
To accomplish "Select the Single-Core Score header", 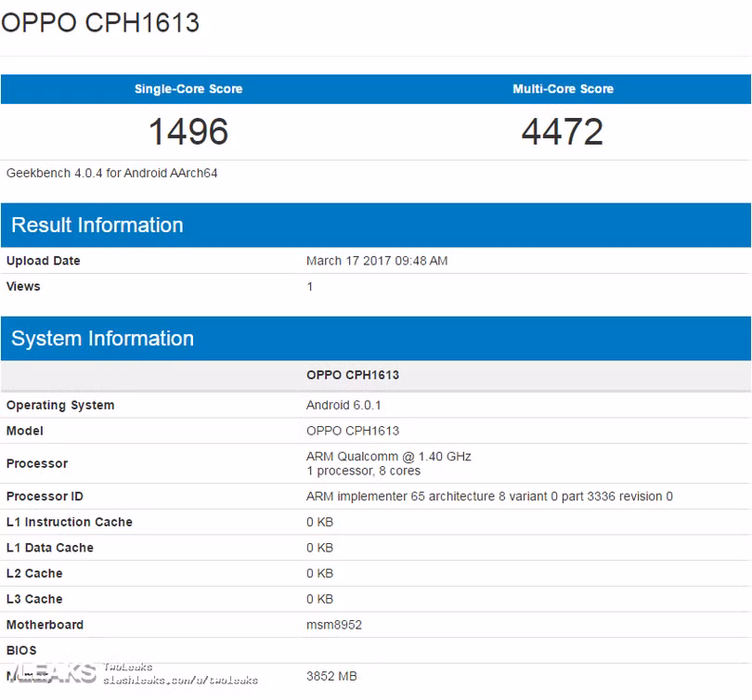I will coord(188,89).
